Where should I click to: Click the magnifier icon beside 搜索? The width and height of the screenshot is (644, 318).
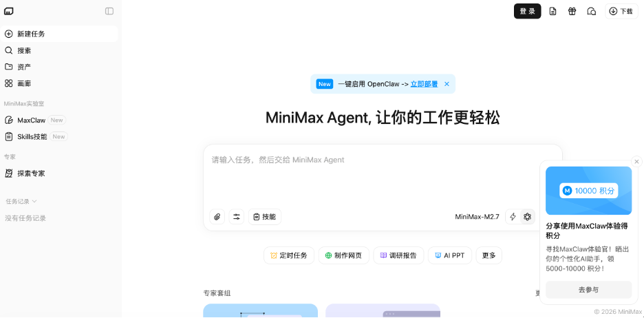9,50
